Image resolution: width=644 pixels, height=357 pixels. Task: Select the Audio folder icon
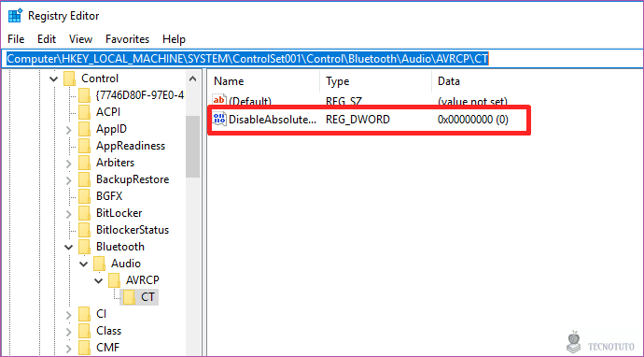99,264
